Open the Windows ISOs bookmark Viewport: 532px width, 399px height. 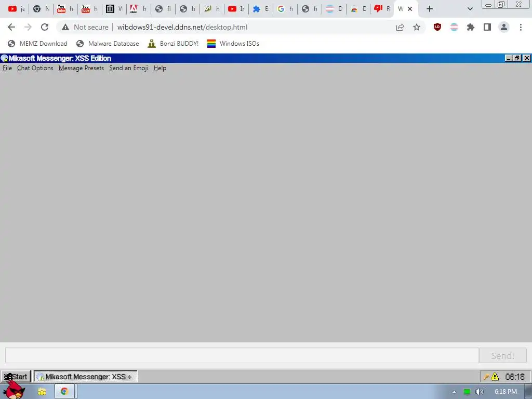233,44
